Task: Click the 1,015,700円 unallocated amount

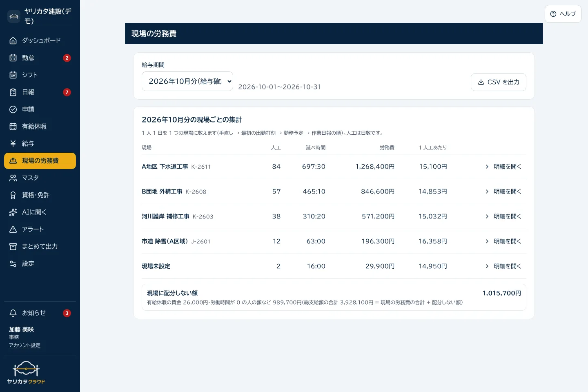Action: click(x=502, y=293)
